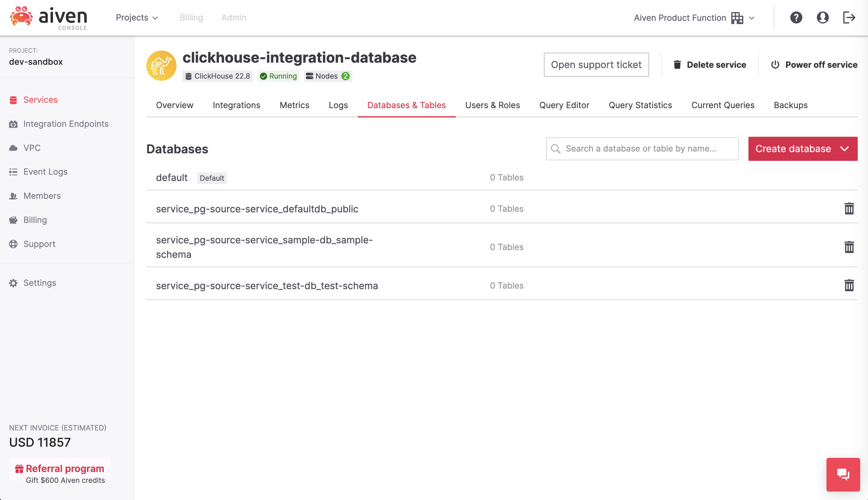The height and width of the screenshot is (500, 868).
Task: Open Admin in the top navigation
Action: (234, 17)
